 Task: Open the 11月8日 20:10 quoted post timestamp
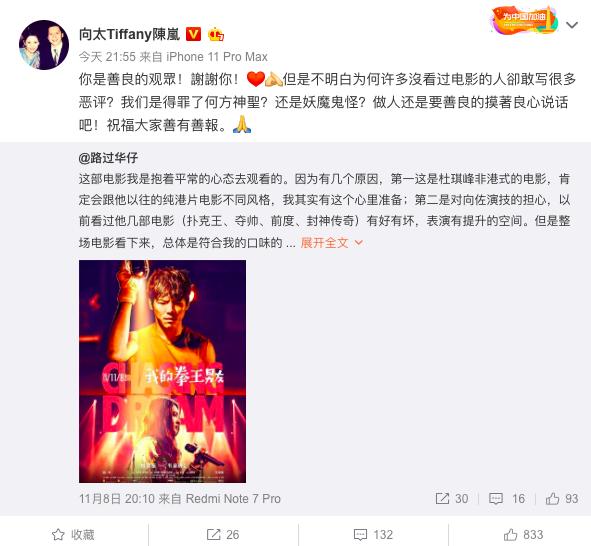[x=117, y=499]
